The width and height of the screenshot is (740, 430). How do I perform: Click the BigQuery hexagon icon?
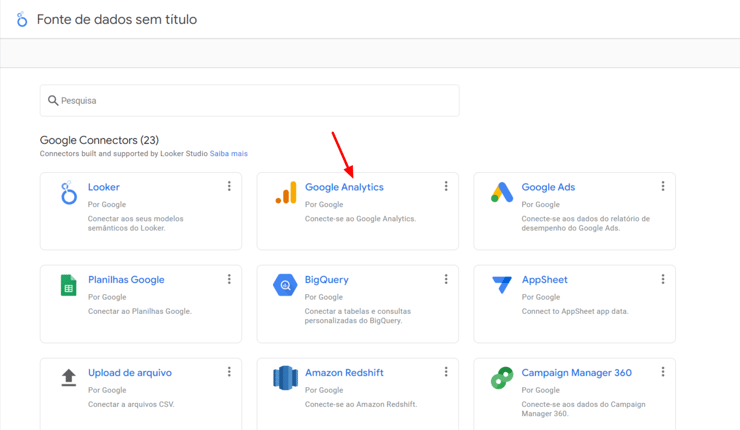point(285,285)
